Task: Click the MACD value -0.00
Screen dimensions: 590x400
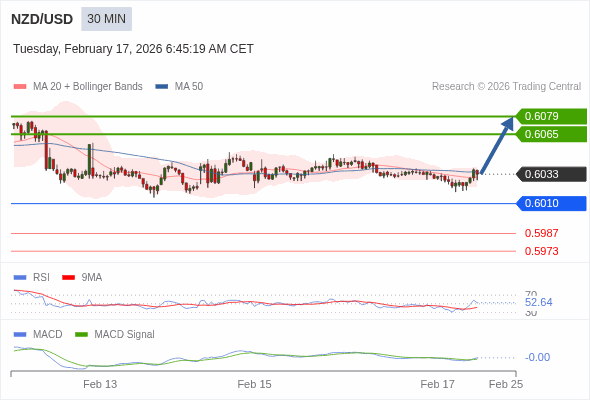Action: click(x=537, y=357)
